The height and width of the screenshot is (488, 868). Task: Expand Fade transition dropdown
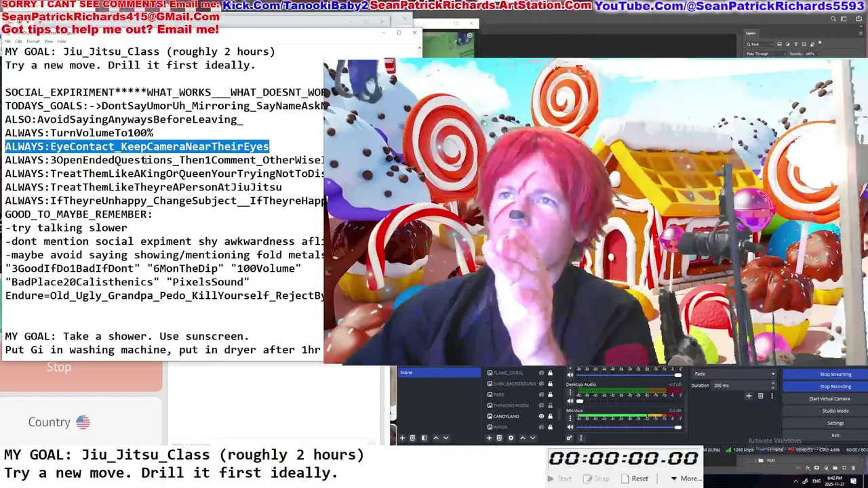click(734, 374)
